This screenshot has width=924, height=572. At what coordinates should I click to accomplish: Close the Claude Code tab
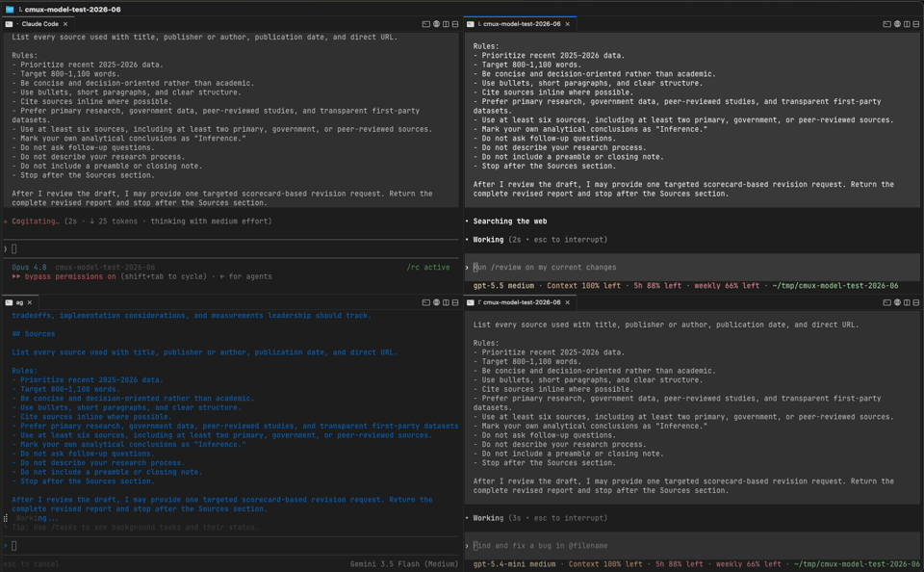[65, 24]
